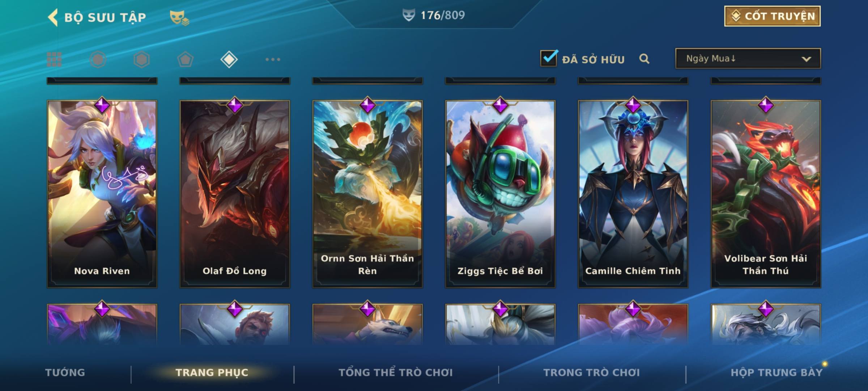Click the Cốt Truyện button
The width and height of the screenshot is (868, 391).
coord(772,16)
